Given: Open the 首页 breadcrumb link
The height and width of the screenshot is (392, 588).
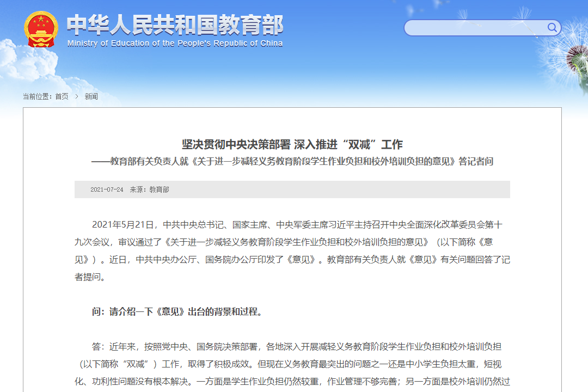Looking at the screenshot, I should click(62, 96).
